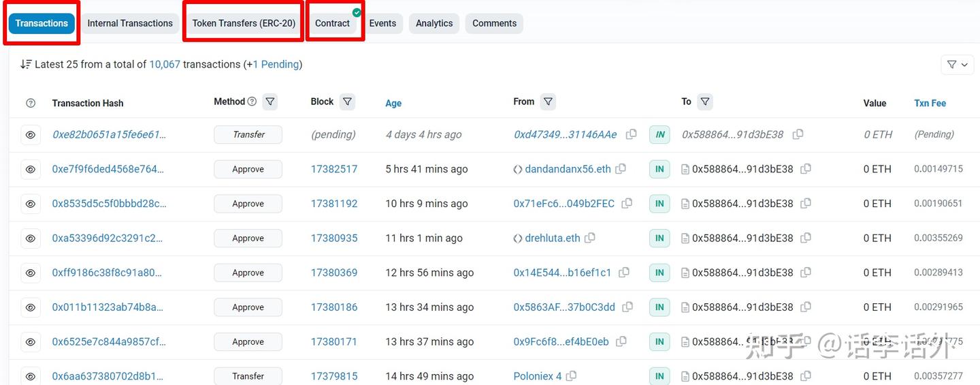980x385 pixels.
Task: Open block 17380935
Action: tap(334, 238)
